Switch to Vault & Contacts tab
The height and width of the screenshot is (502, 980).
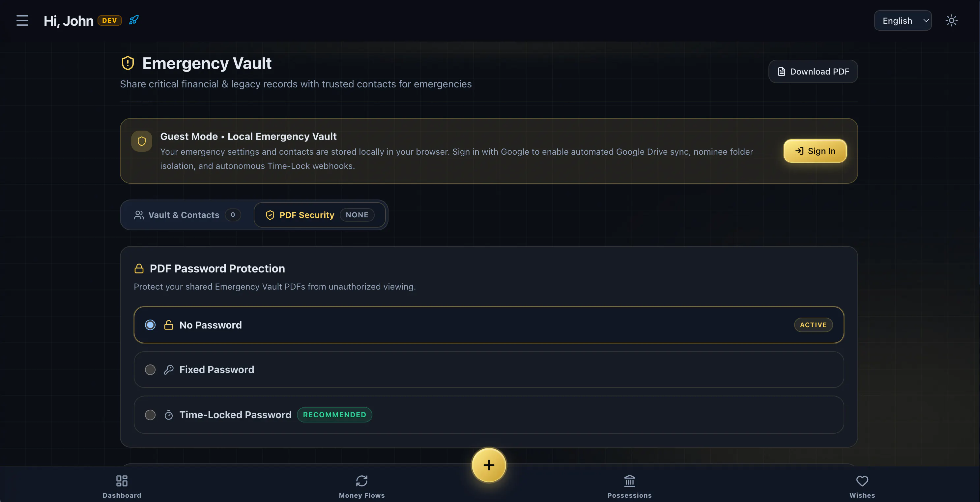click(187, 215)
